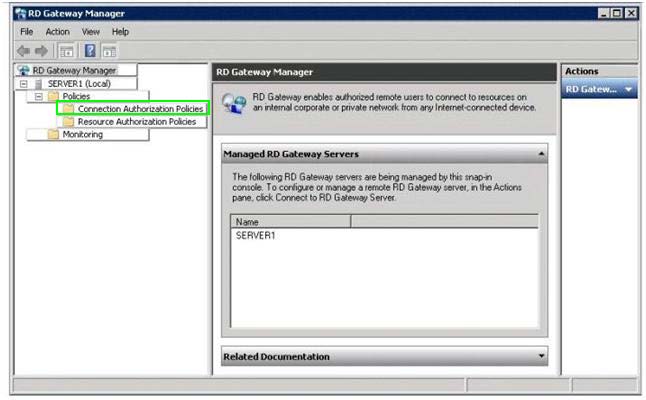The height and width of the screenshot is (400, 646).
Task: Click the Monitoring folder icon
Action: 54,134
